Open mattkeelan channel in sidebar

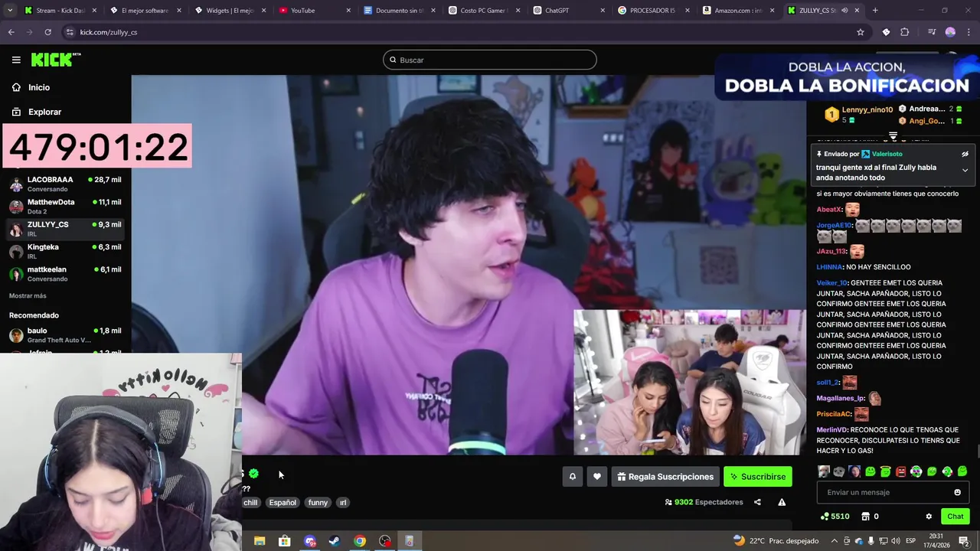65,273
